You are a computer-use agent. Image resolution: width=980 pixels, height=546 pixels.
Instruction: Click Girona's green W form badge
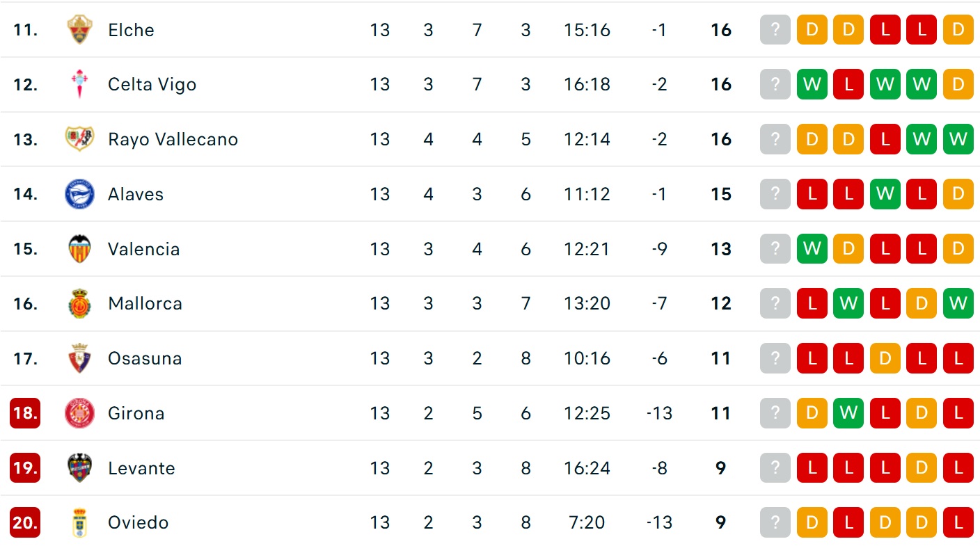click(x=848, y=413)
